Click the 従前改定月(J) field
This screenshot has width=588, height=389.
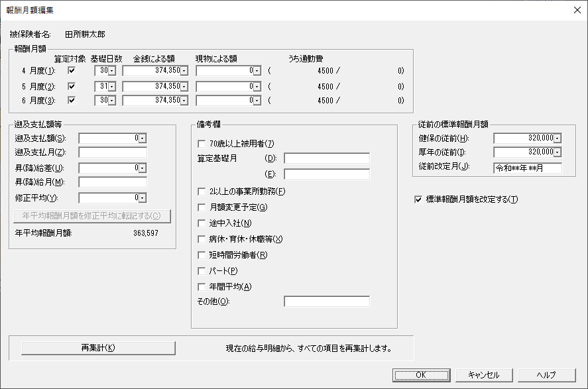click(x=528, y=168)
